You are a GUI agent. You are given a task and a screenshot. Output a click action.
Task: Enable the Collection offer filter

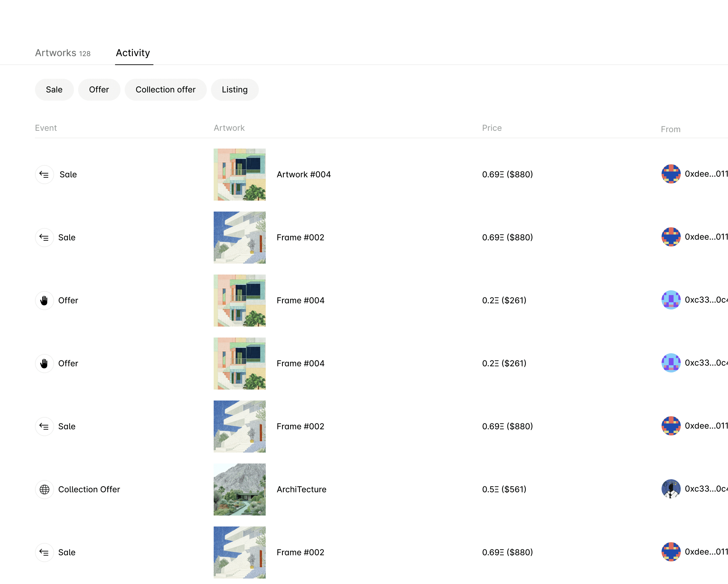tap(165, 90)
